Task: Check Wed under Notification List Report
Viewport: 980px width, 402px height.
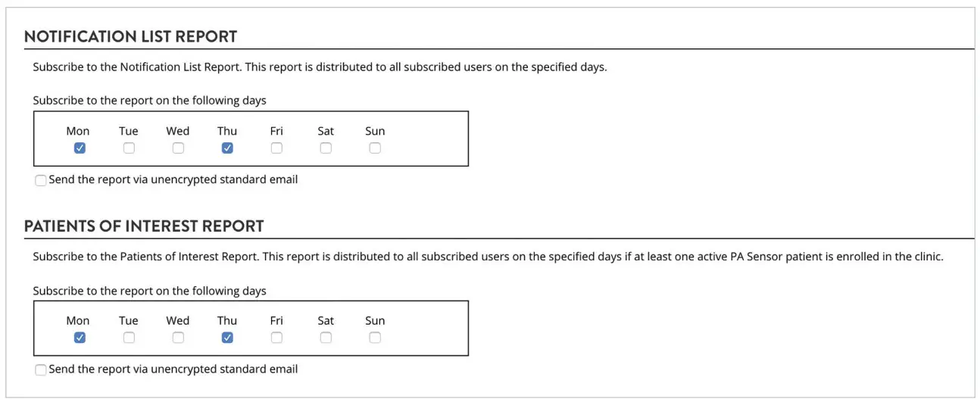Action: [178, 148]
